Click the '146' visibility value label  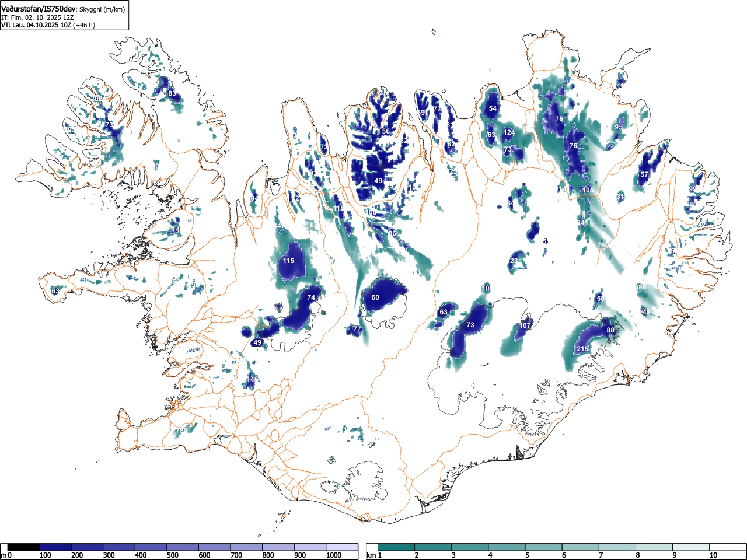coord(252,379)
